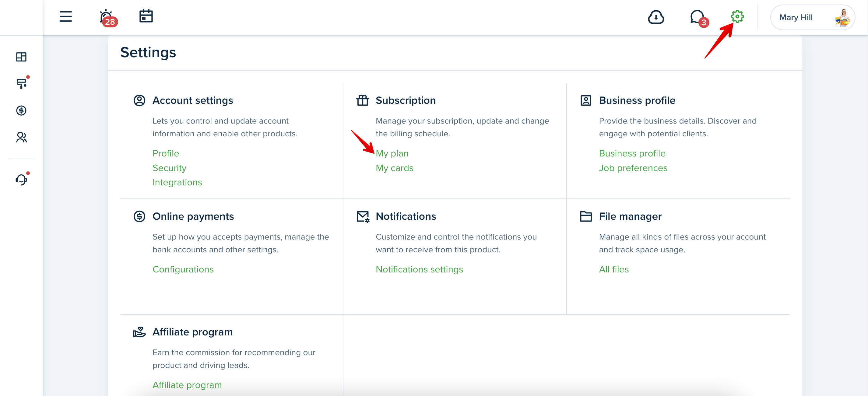This screenshot has height=396, width=868.
Task: Click the Business profile badge icon
Action: pos(586,100)
